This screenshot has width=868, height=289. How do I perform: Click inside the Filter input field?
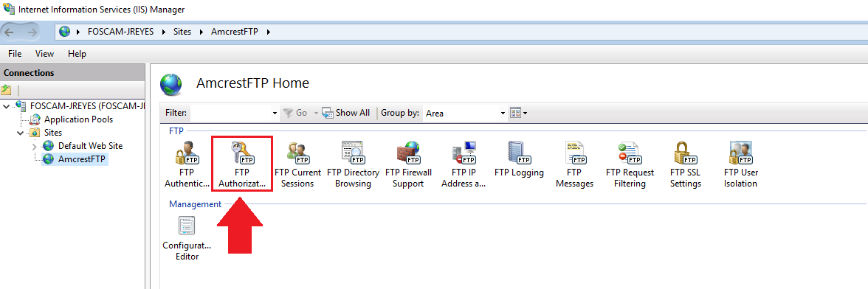click(x=231, y=113)
